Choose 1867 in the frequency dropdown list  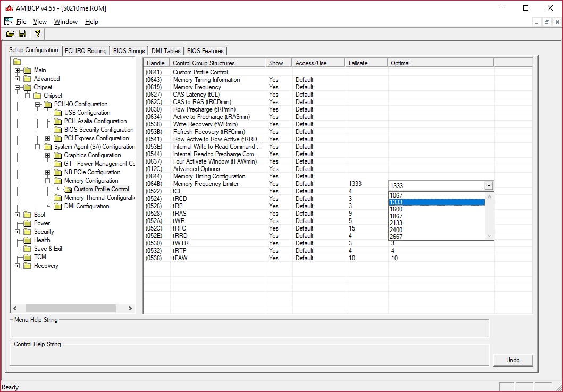436,216
